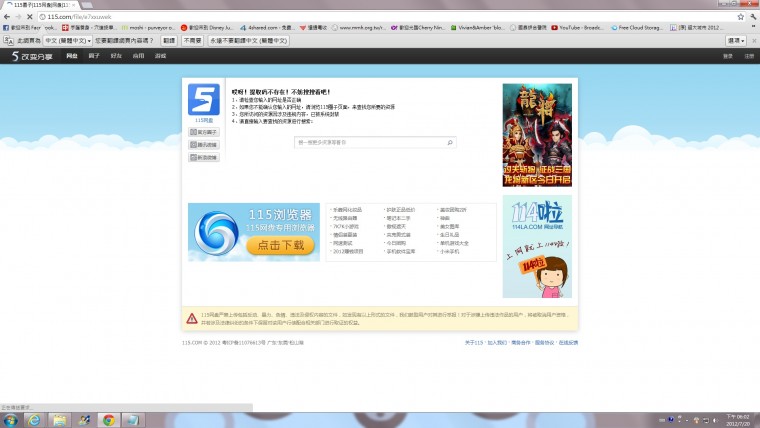The image size is (760, 428).
Task: Open a new tab with the button
Action: pyautogui.click(x=87, y=5)
